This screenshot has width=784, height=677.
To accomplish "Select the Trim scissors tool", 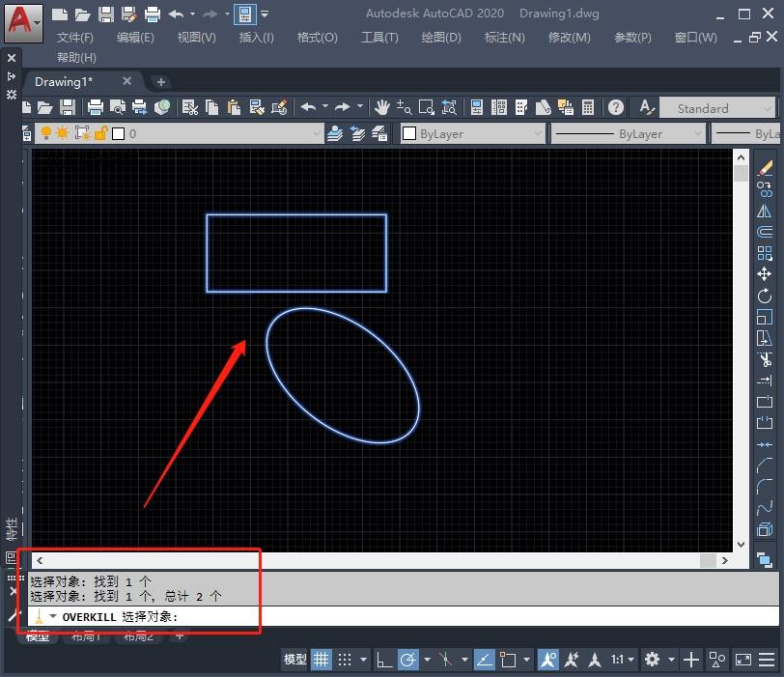I will click(x=765, y=359).
